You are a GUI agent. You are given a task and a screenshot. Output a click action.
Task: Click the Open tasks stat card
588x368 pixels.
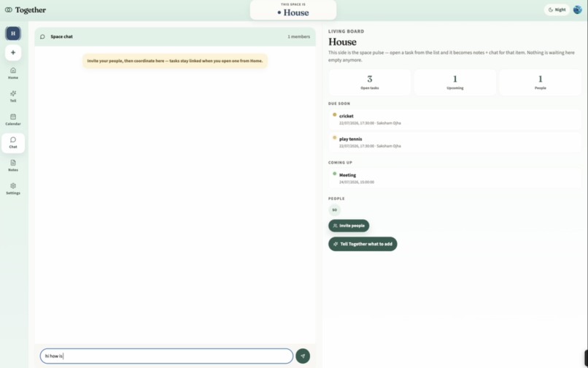(370, 83)
